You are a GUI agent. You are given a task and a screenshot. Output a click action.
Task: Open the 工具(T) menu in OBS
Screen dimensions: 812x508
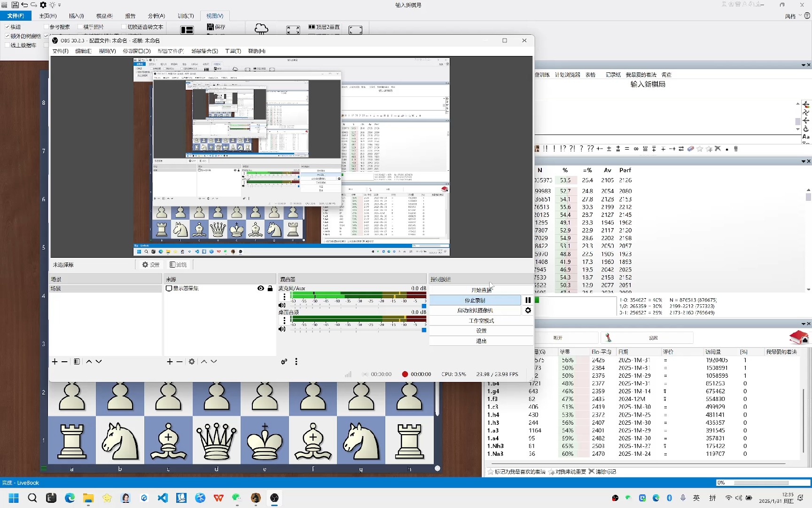(233, 51)
